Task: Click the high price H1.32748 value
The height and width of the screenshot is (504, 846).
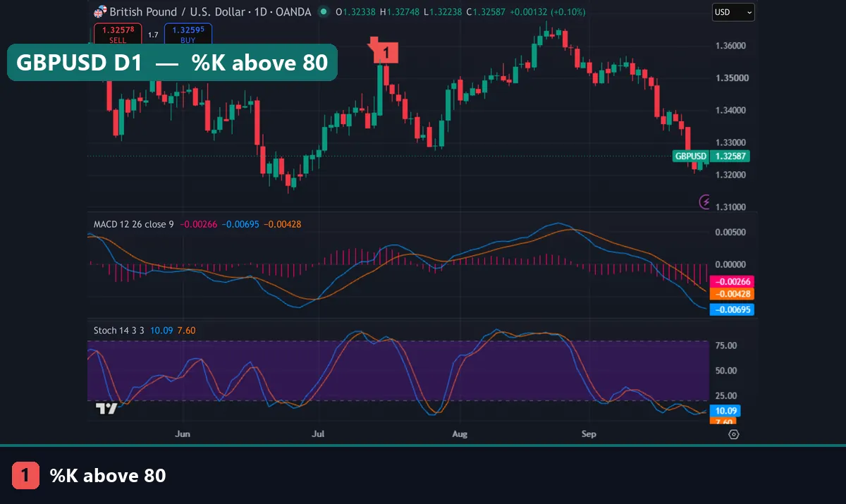Action: click(x=401, y=12)
